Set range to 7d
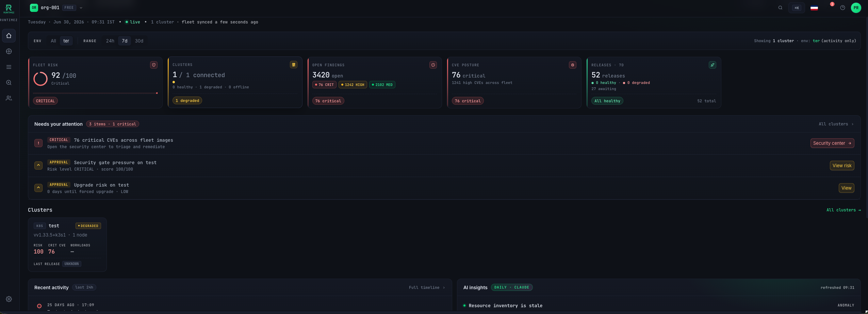This screenshot has height=314, width=868. pyautogui.click(x=125, y=41)
